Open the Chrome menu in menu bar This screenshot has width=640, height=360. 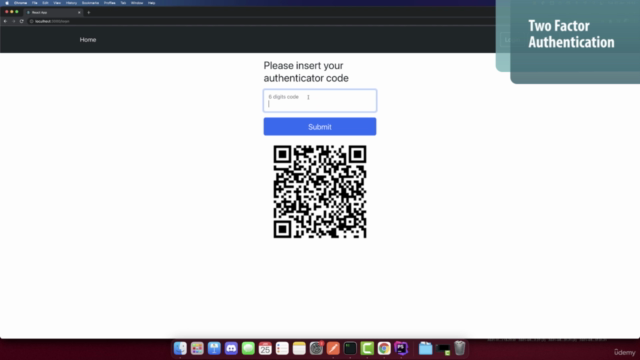click(x=20, y=3)
